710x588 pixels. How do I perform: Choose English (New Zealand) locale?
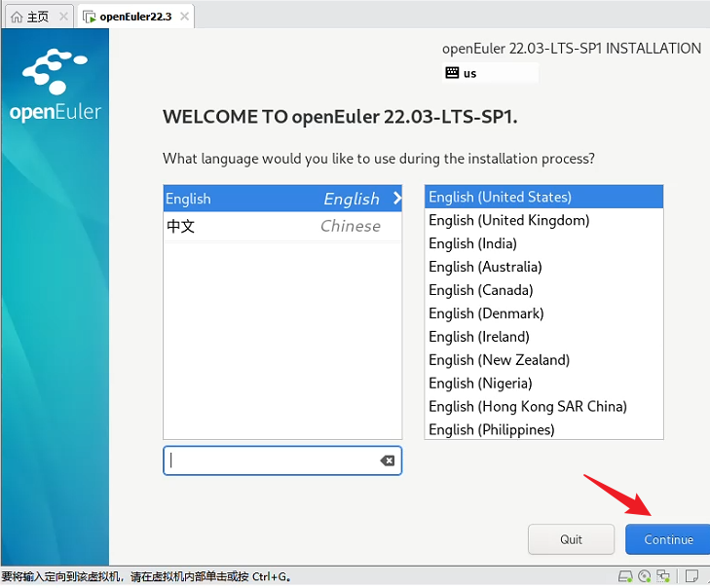pyautogui.click(x=543, y=360)
